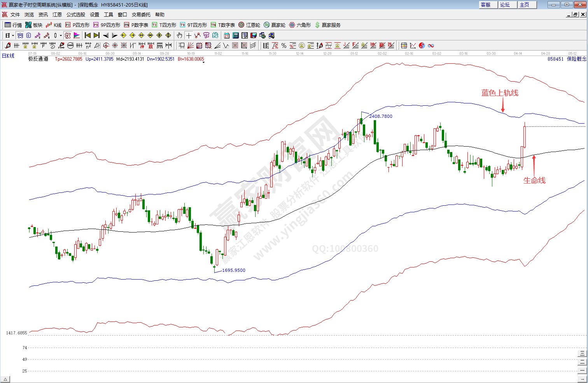Screen dimensions: 588x383
Task: Click the calculator icon in toolbar
Action: [x=236, y=35]
